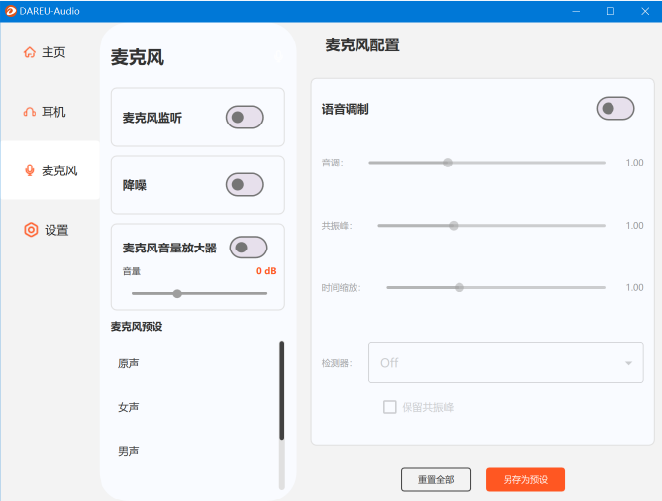
Task: Select the 女声 female voice preset
Action: click(129, 407)
